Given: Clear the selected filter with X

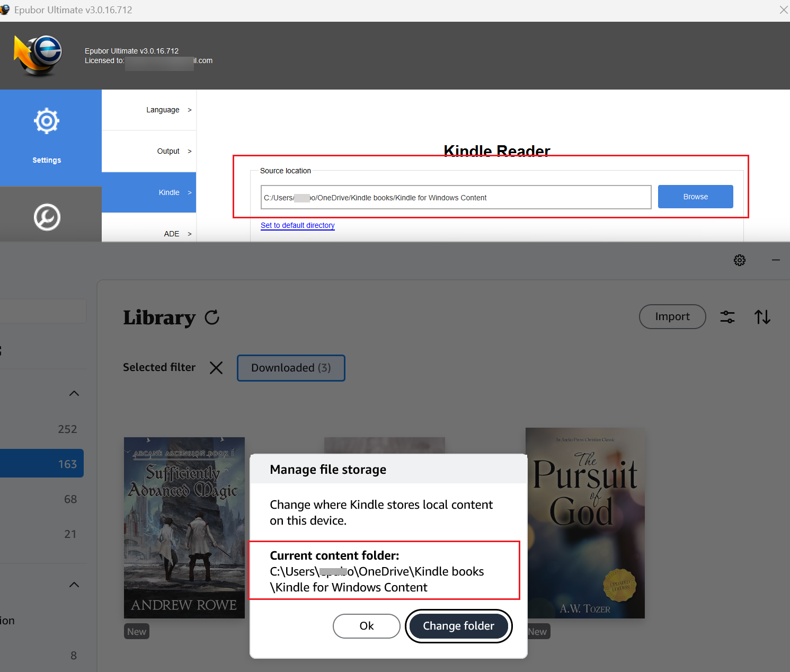Looking at the screenshot, I should tap(216, 368).
